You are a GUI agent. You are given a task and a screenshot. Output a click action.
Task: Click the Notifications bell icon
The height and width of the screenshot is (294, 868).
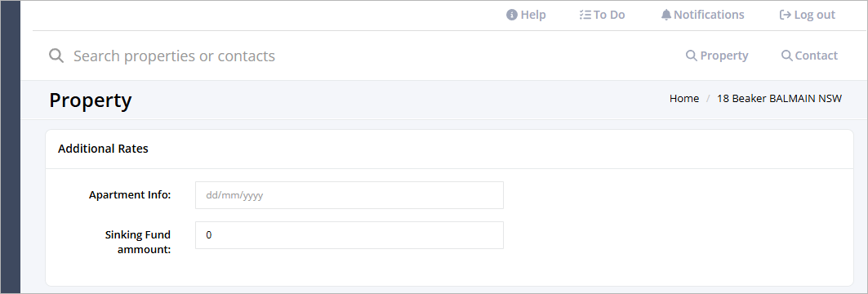tap(666, 15)
